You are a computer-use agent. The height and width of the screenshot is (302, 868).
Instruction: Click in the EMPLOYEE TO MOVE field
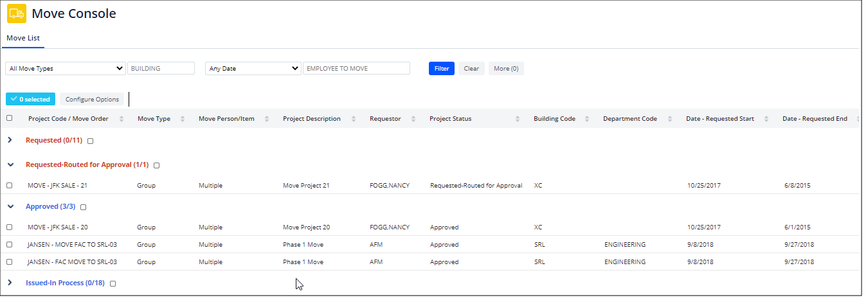click(x=356, y=68)
